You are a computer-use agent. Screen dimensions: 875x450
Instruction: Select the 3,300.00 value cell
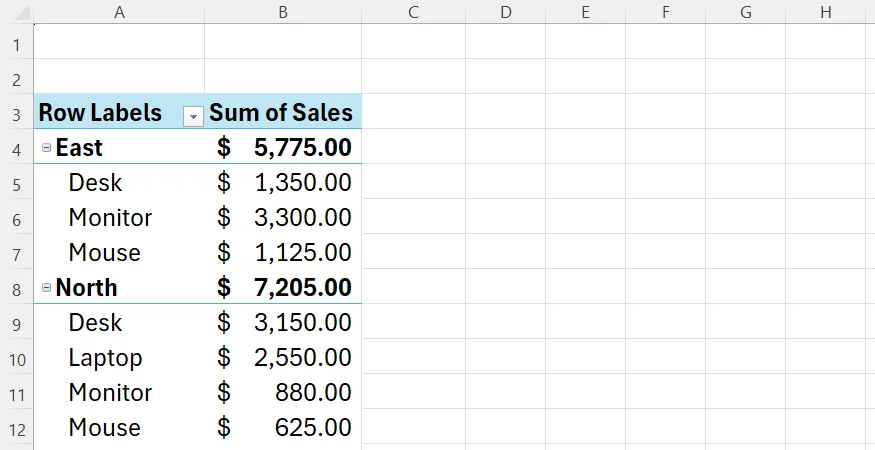pyautogui.click(x=283, y=217)
